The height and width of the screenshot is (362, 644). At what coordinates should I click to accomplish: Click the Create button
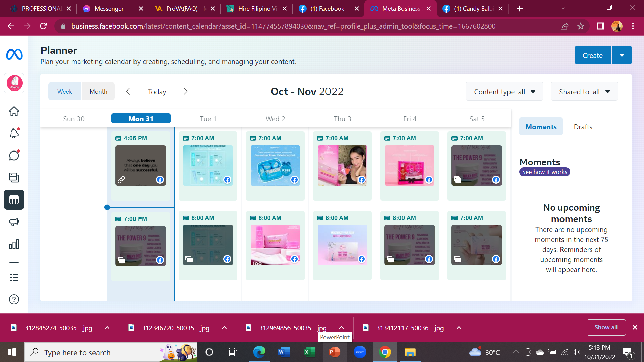click(592, 55)
